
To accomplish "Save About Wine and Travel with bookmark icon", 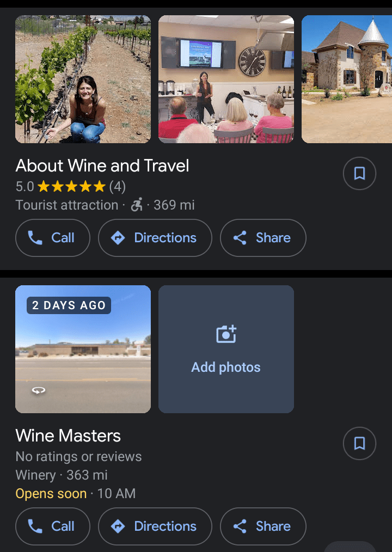I will point(359,174).
